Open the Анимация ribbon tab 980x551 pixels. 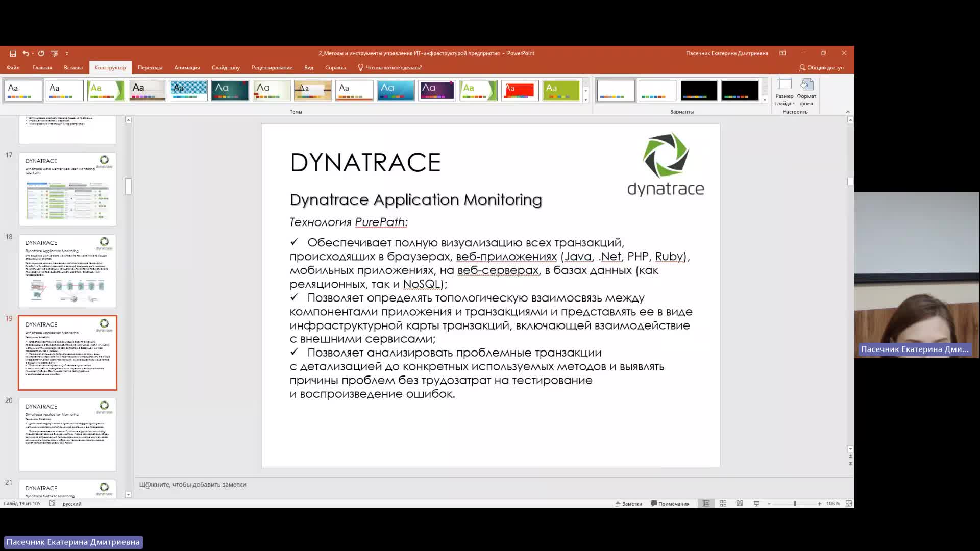tap(187, 67)
